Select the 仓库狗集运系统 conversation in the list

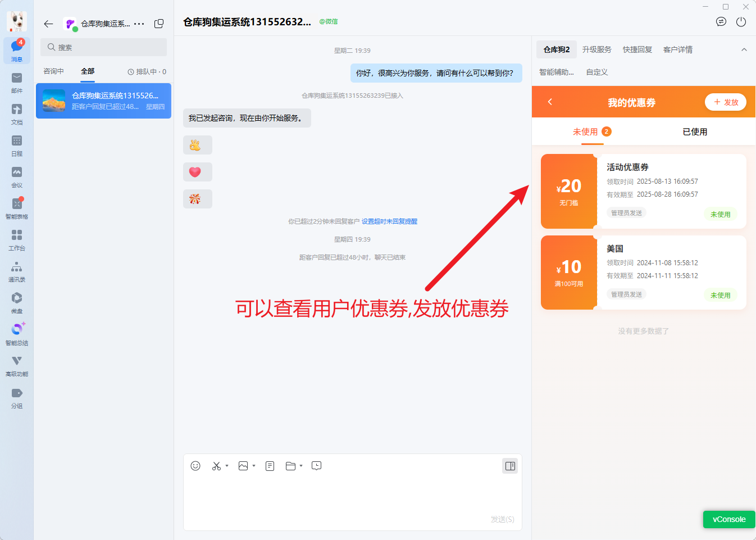click(x=103, y=101)
